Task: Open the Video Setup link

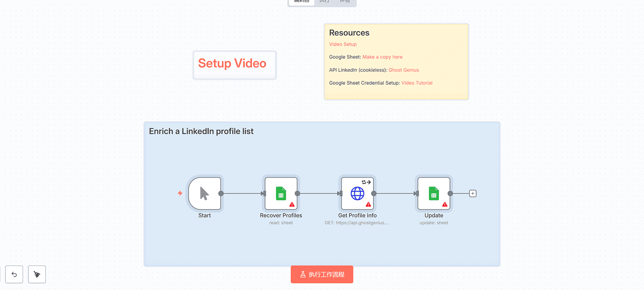Action: pyautogui.click(x=343, y=44)
